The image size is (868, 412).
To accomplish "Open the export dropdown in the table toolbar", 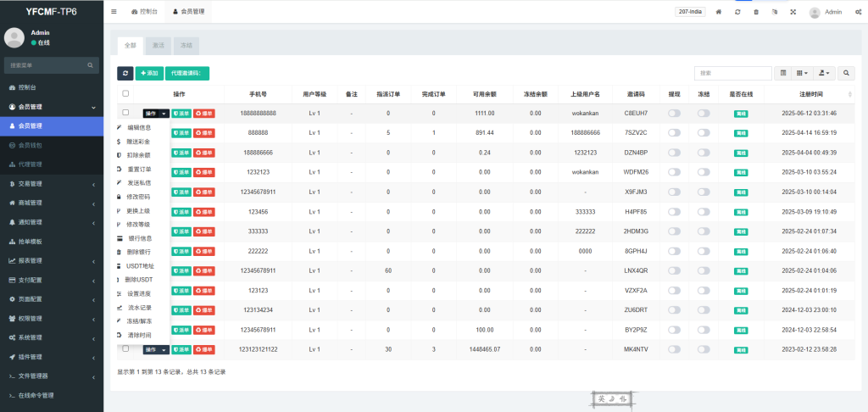I will (824, 74).
